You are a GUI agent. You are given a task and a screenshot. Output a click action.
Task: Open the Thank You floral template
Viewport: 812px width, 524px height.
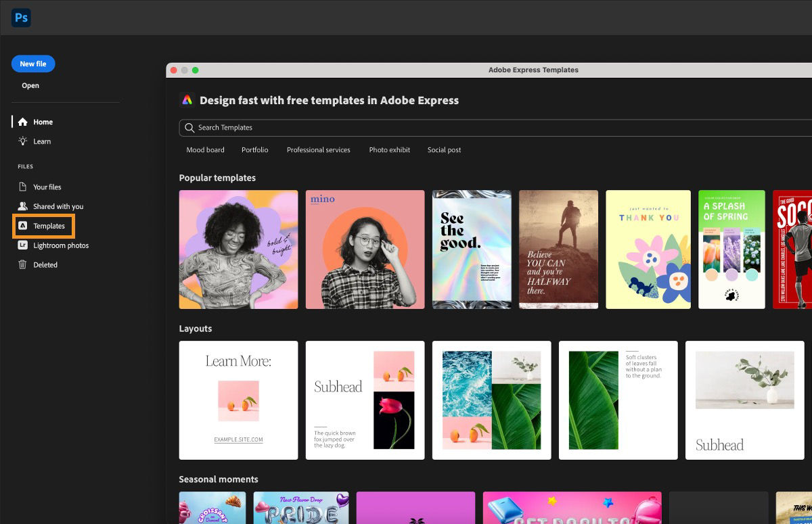648,249
